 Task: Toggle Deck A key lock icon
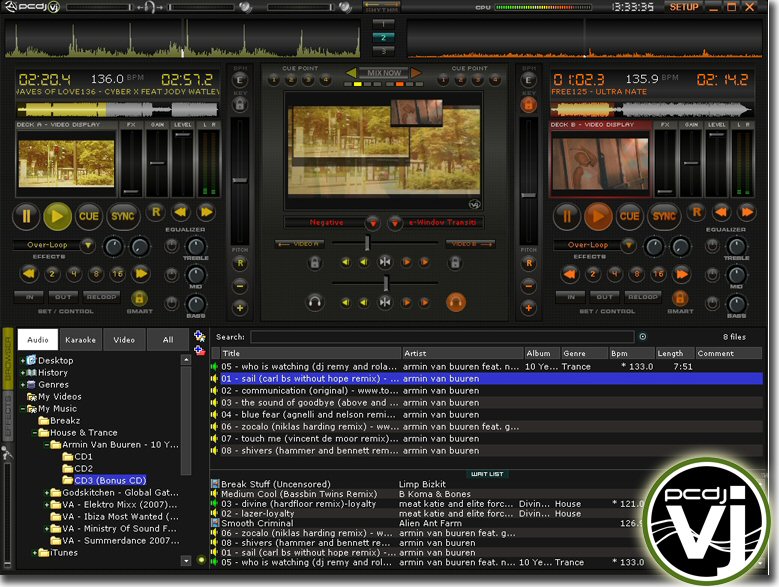239,104
